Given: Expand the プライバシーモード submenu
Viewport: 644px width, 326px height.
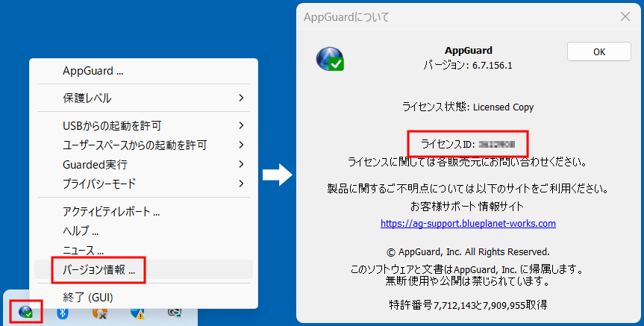Looking at the screenshot, I should click(x=241, y=184).
